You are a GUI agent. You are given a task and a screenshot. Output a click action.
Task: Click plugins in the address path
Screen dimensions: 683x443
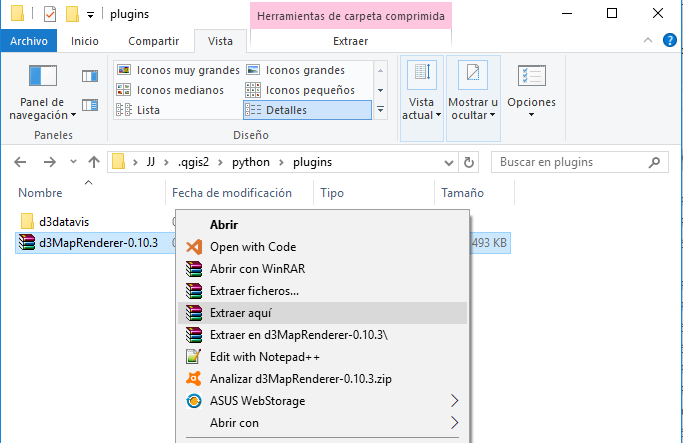click(312, 162)
